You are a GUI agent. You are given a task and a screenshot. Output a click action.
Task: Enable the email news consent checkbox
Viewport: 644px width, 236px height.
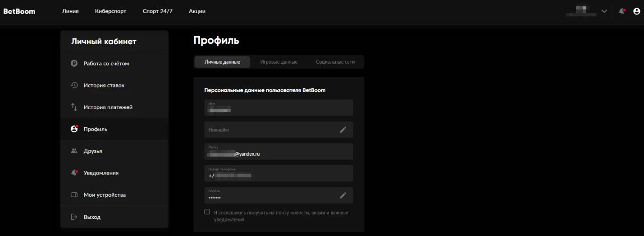click(x=207, y=212)
